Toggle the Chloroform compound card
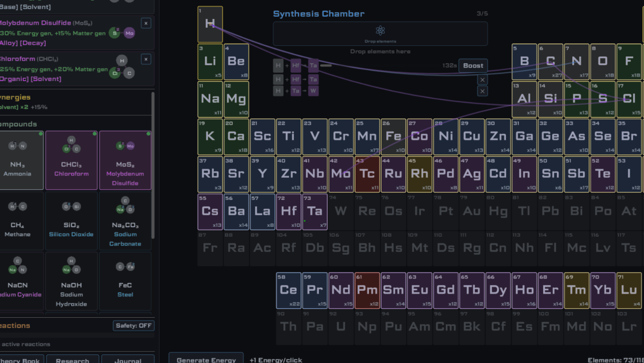Screen dimensions: 644x363 click(71, 160)
